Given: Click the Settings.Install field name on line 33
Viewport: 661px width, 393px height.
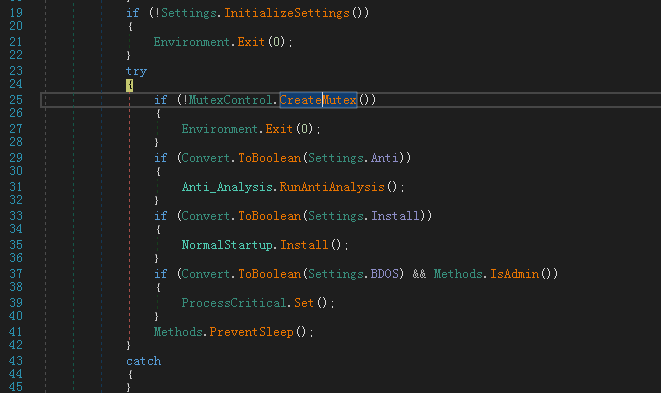Looking at the screenshot, I should coord(395,216).
